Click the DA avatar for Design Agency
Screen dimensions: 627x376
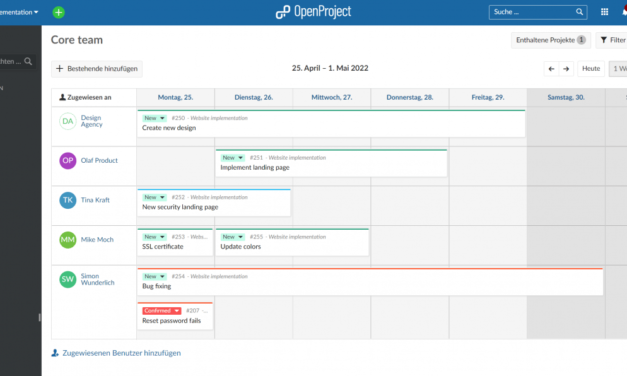(68, 121)
